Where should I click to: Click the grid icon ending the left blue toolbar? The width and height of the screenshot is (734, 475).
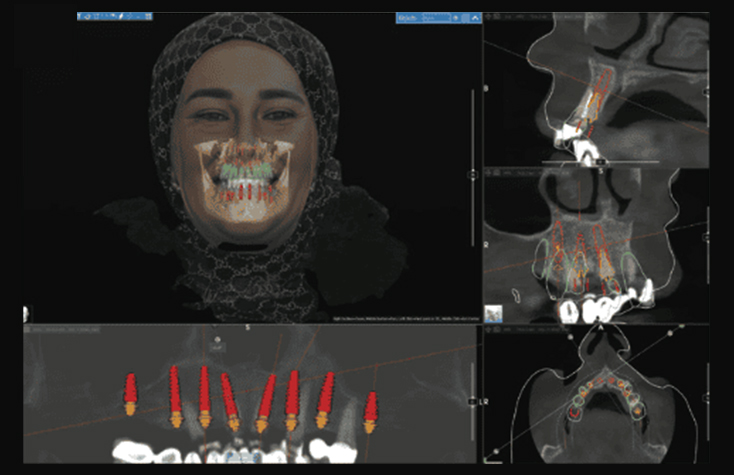click(148, 16)
